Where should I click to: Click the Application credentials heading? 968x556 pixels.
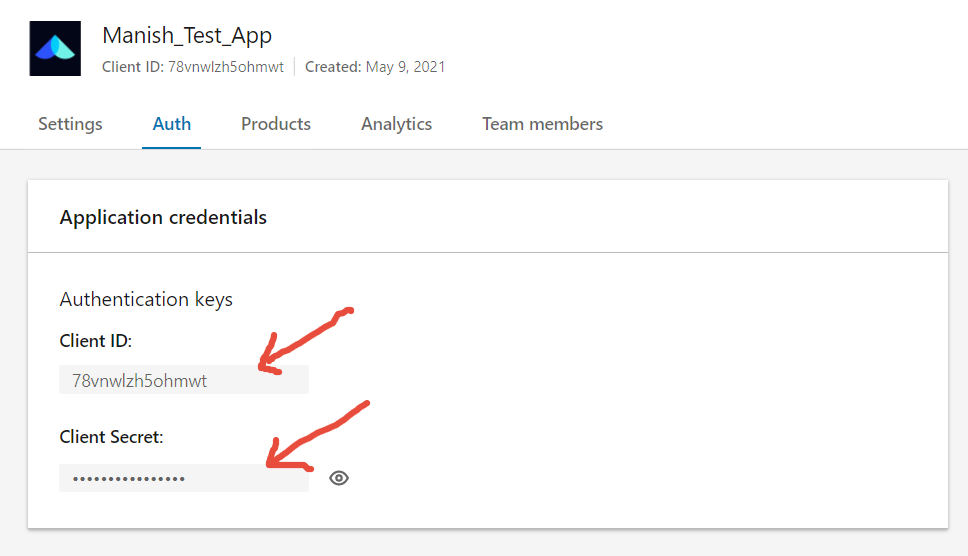pyautogui.click(x=163, y=217)
